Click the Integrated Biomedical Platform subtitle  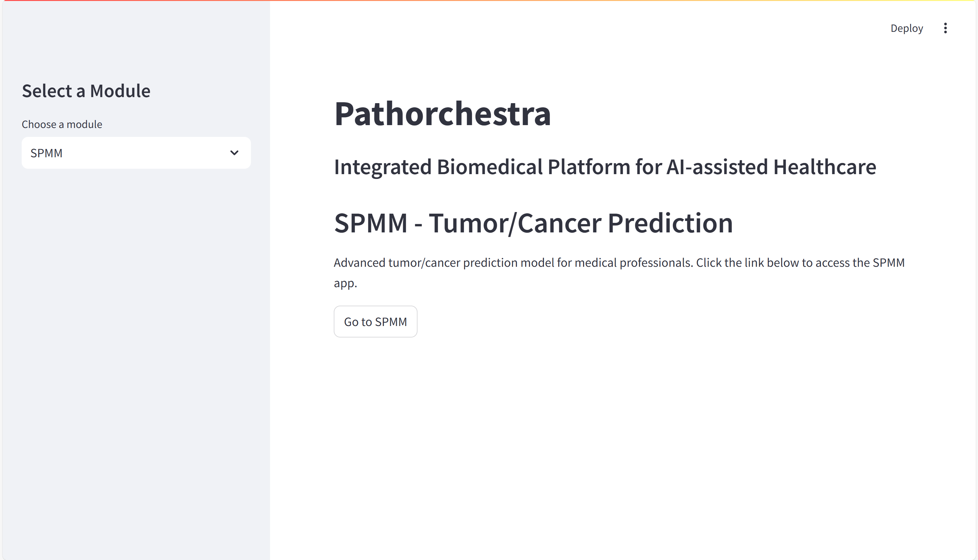pyautogui.click(x=604, y=167)
